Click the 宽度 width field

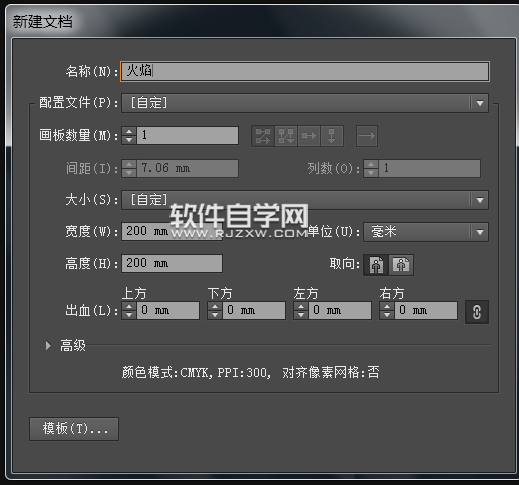(x=172, y=231)
